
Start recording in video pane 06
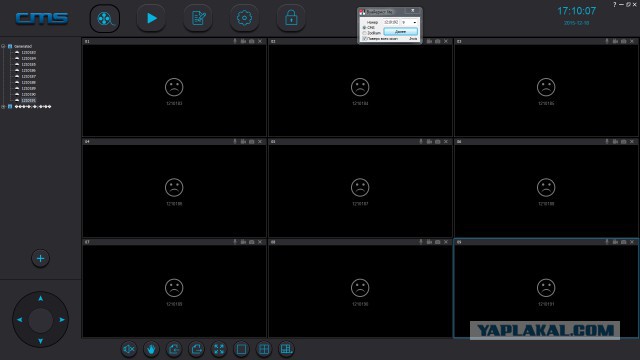pyautogui.click(x=616, y=142)
